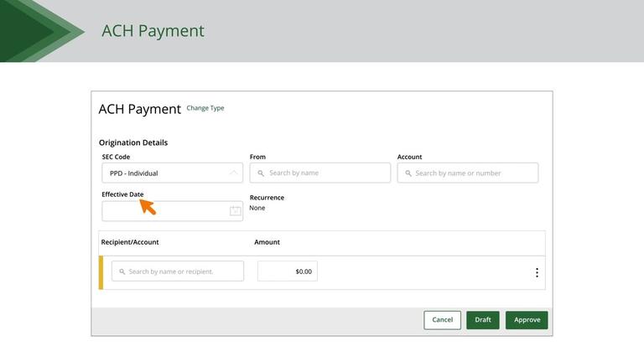Viewport: 644px width, 362px height.
Task: Open the recipient row three-dot menu
Action: click(537, 272)
